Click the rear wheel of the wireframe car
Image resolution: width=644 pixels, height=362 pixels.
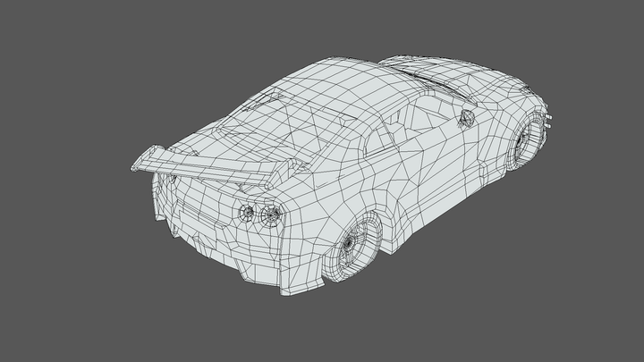tap(352, 246)
